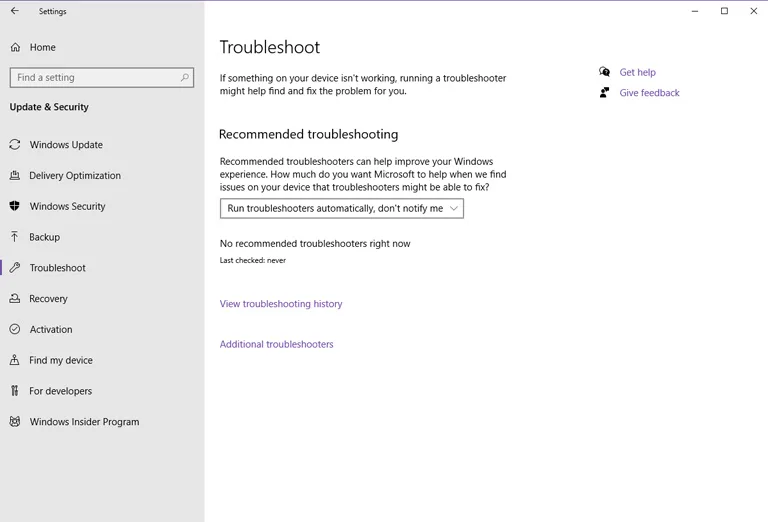Image resolution: width=768 pixels, height=522 pixels.
Task: Click the Find my device icon
Action: click(x=15, y=360)
